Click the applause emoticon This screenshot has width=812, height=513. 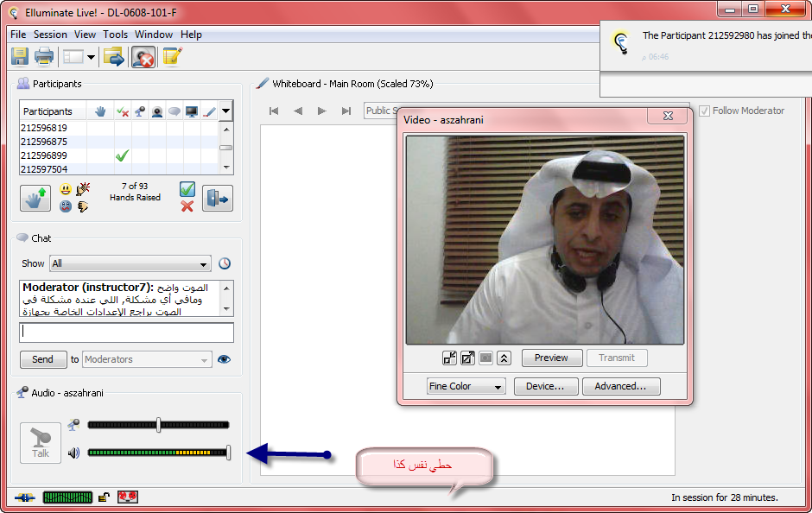83,189
